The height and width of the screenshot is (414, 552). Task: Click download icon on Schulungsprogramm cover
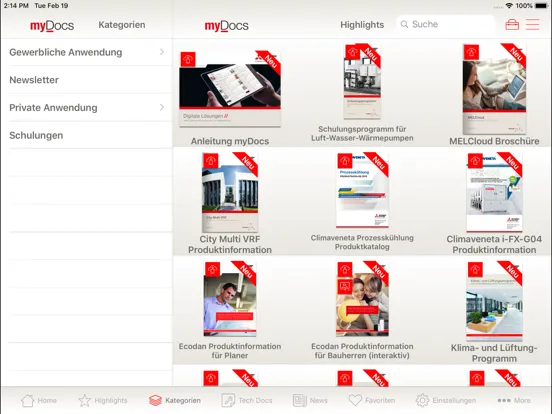[x=352, y=52]
